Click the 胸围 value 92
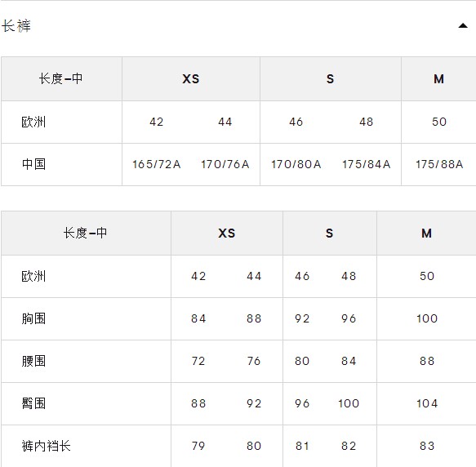 pyautogui.click(x=302, y=318)
